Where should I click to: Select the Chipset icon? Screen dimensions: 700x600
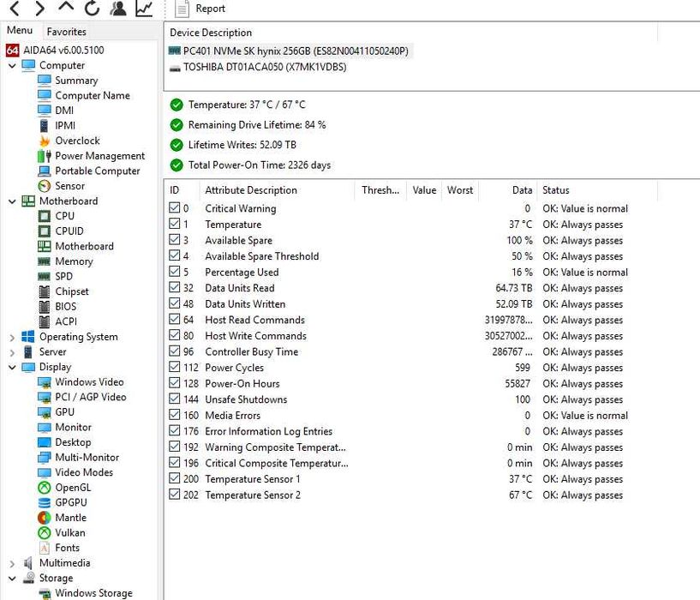click(x=45, y=291)
